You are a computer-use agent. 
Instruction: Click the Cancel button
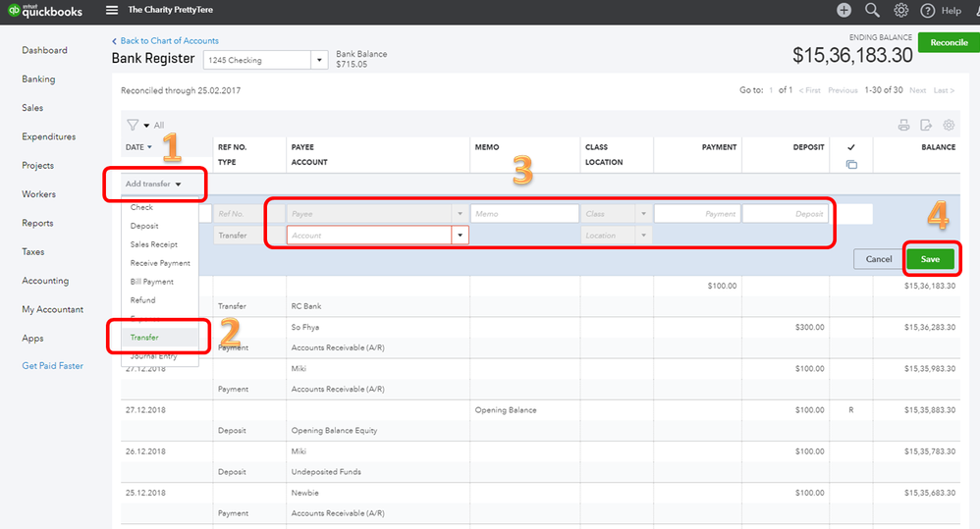[878, 259]
